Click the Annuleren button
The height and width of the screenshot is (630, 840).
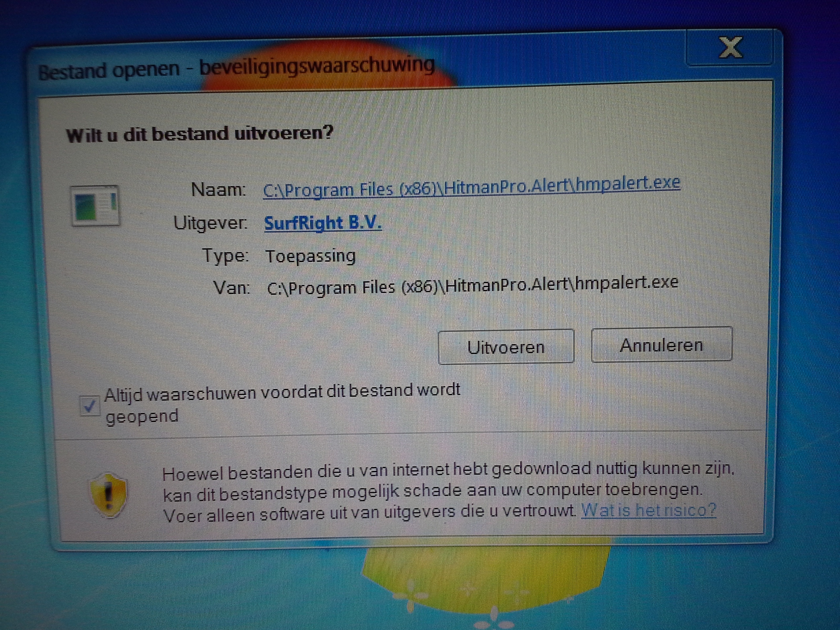click(x=661, y=345)
